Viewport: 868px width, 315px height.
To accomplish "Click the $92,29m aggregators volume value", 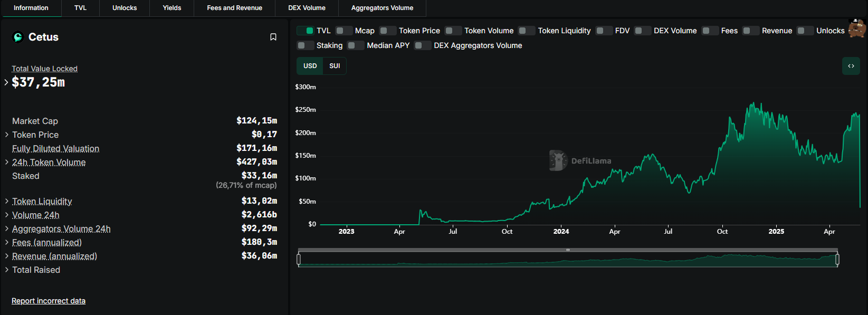I will [x=260, y=228].
